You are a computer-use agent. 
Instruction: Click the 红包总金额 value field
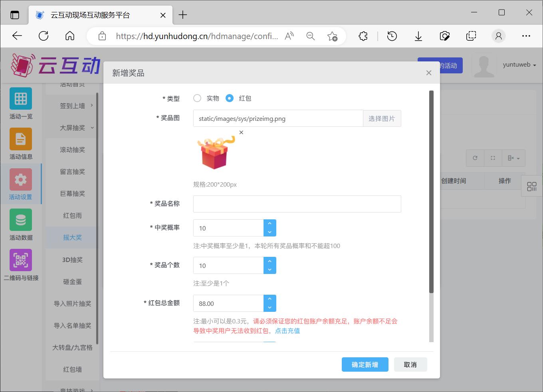[228, 303]
